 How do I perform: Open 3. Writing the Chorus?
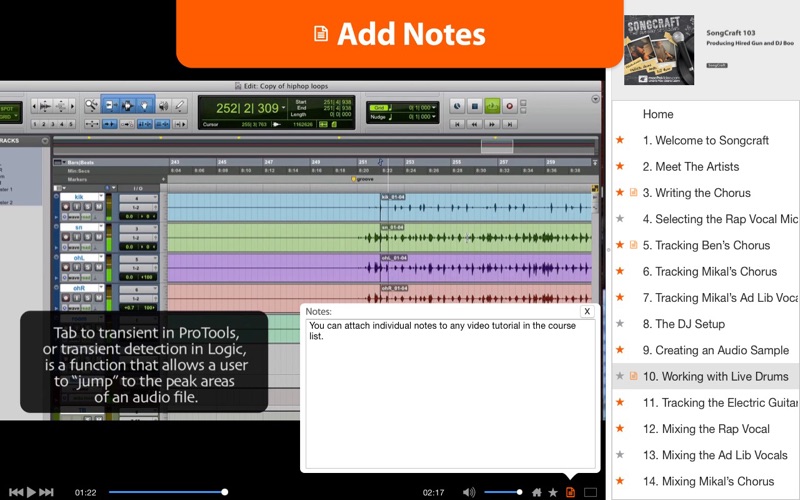pos(696,193)
